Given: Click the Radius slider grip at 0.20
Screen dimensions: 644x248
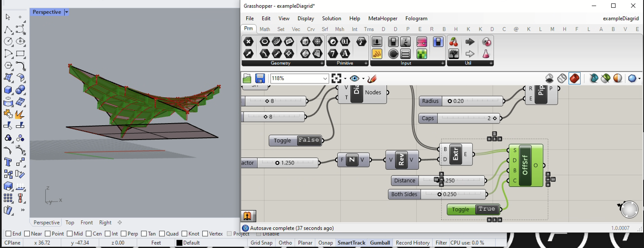Looking at the screenshot, I should click(449, 101).
